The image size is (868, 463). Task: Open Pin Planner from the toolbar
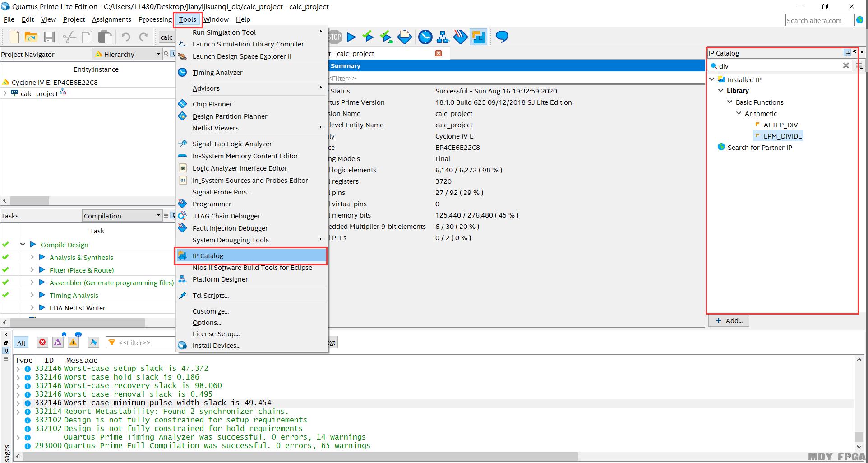coord(405,37)
